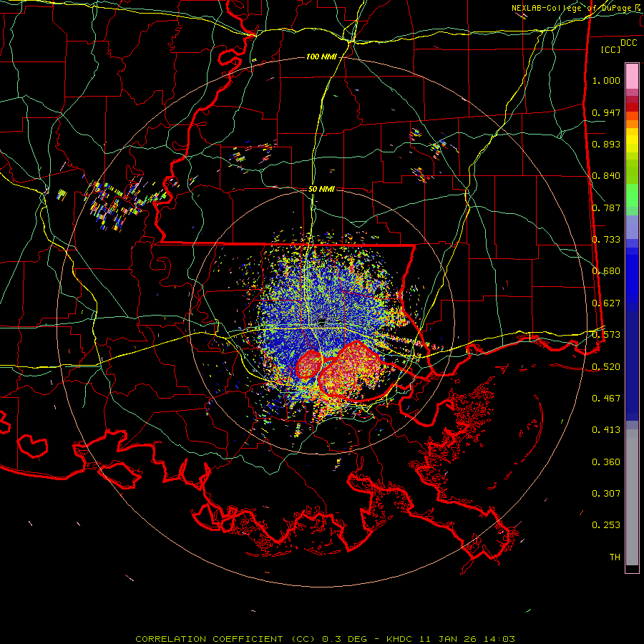Image resolution: width=644 pixels, height=644 pixels.
Task: Click the DCC label above the color scale
Action: click(x=629, y=43)
